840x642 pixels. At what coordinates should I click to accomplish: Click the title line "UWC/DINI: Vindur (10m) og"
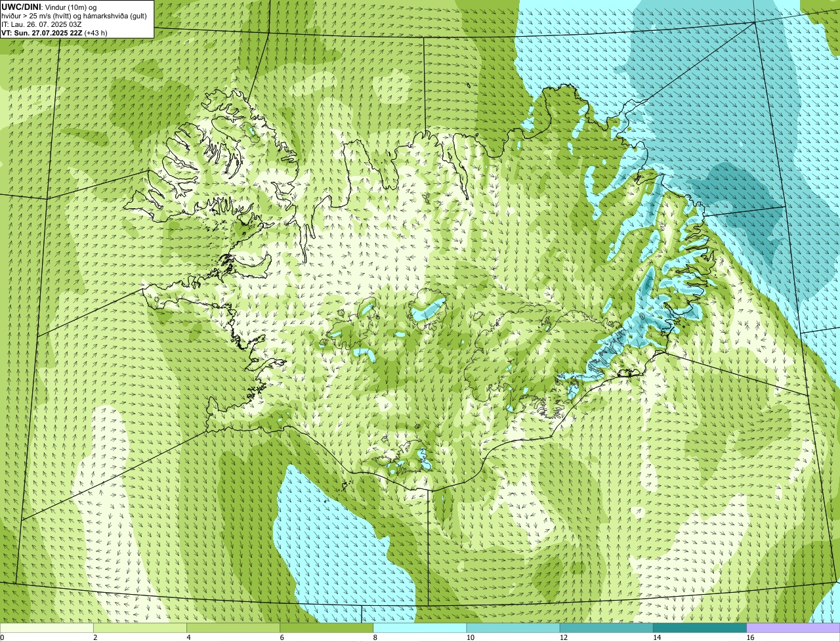[49, 7]
